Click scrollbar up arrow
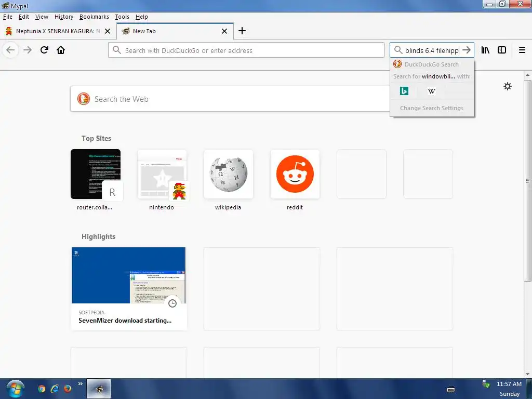 coord(527,75)
